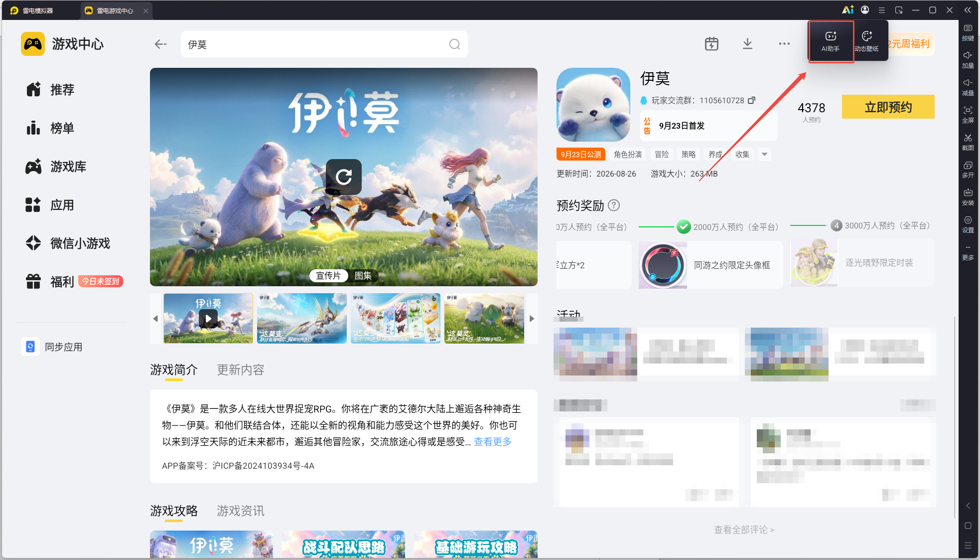Viewport: 980px width, 560px height.
Task: Expand description via 查看更多 link
Action: click(x=492, y=442)
